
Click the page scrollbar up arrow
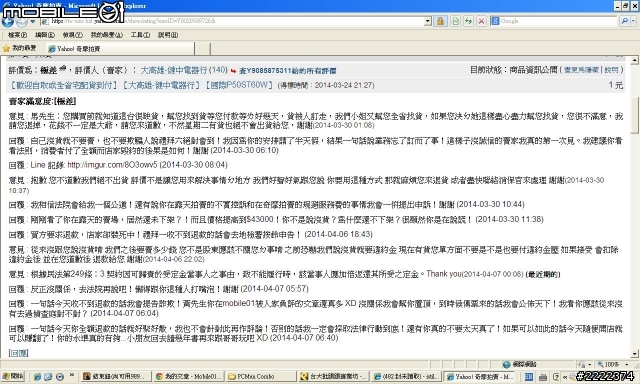click(635, 60)
